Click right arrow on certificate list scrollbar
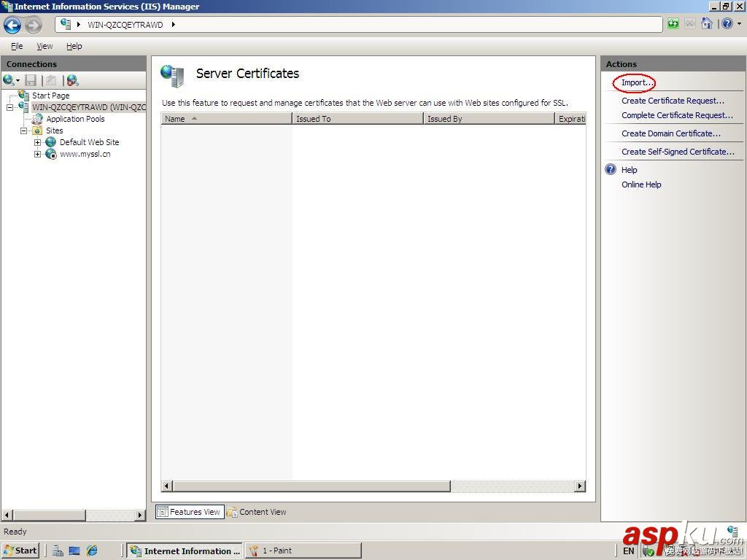This screenshot has height=560, width=747. click(x=580, y=486)
